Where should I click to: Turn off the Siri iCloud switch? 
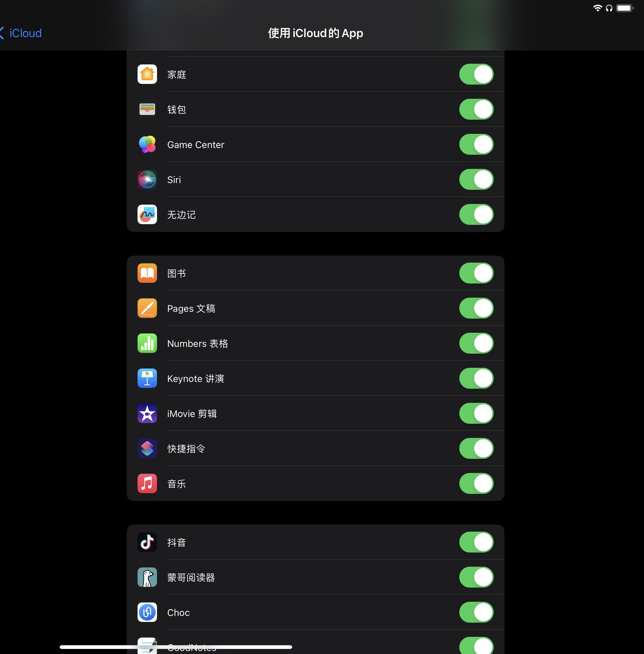[476, 179]
